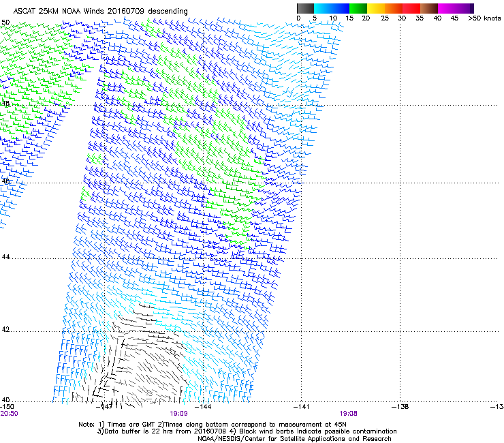
Task: Click the longitude label '-138'
Action: [400, 407]
